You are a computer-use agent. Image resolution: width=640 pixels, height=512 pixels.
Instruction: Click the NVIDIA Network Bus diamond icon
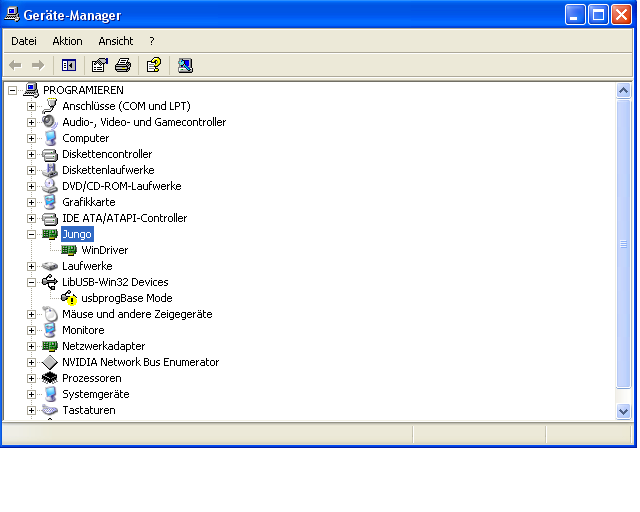coord(50,362)
